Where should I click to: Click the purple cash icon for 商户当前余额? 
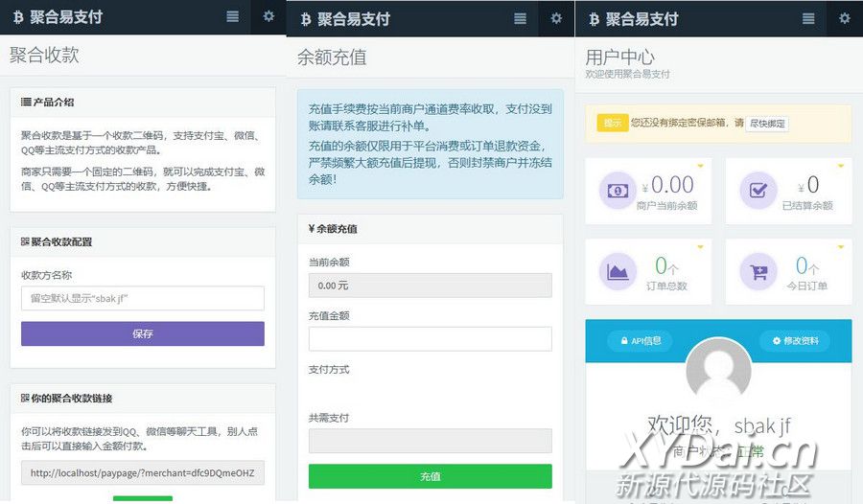(x=618, y=190)
